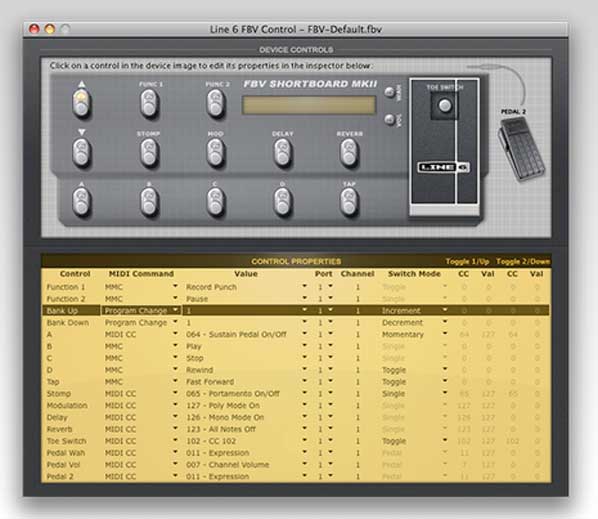The height and width of the screenshot is (519, 598).
Task: Click '123 - All Notes Off' value
Action: coord(221,429)
